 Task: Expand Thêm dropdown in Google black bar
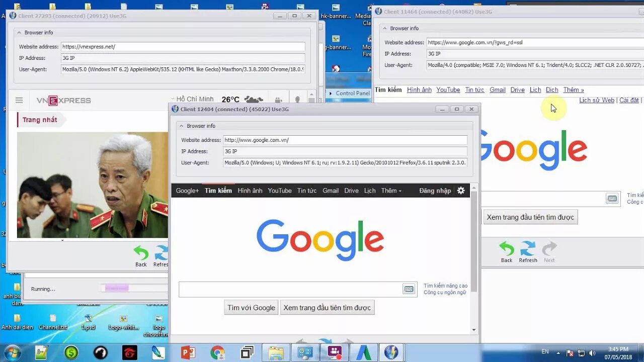coord(391,191)
